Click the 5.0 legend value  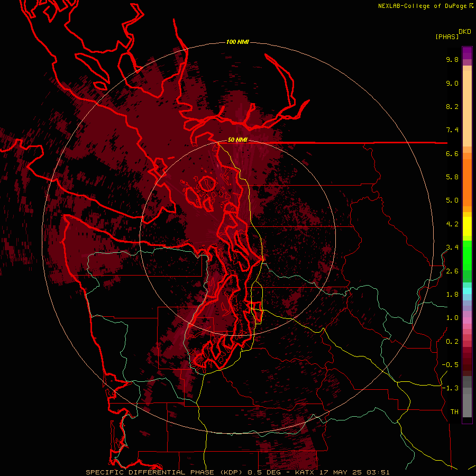click(x=452, y=200)
